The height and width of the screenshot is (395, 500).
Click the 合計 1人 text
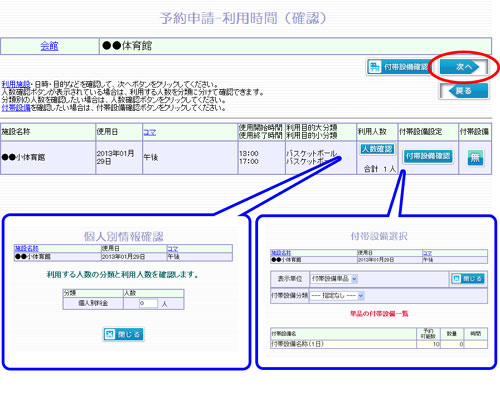click(379, 169)
